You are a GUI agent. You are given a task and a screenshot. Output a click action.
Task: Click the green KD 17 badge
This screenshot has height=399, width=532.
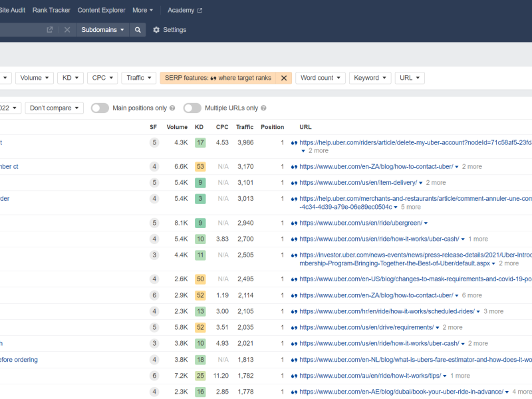pyautogui.click(x=200, y=142)
